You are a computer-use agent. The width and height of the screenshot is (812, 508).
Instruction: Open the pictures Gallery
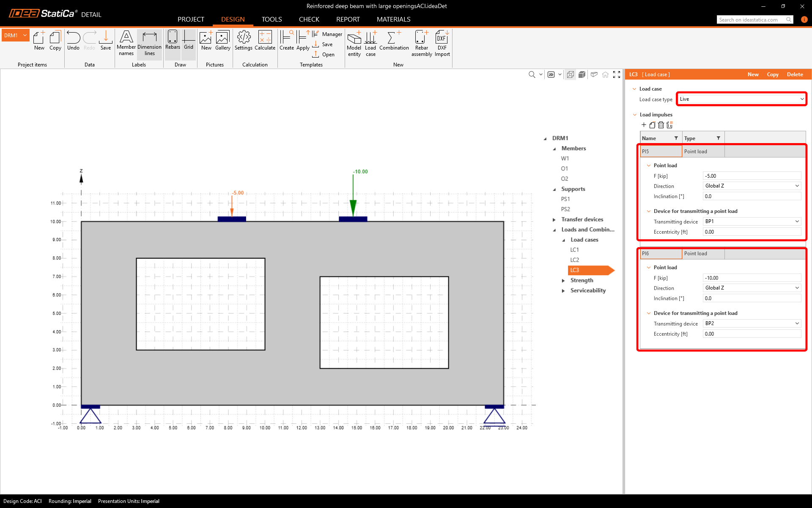click(x=222, y=41)
